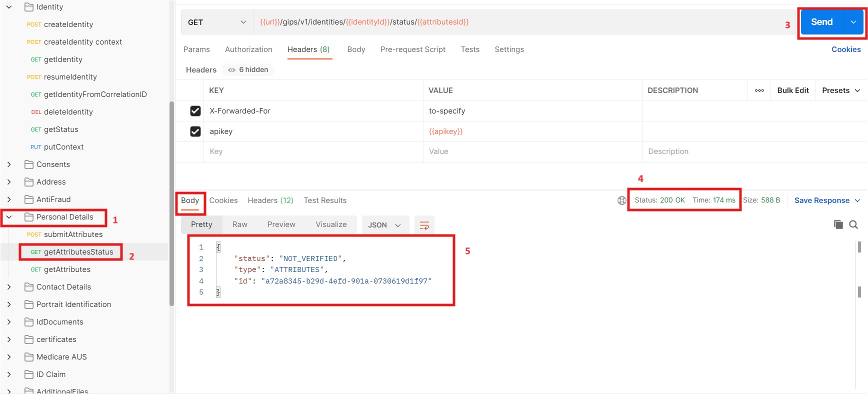Click the empty Value header field
Image resolution: width=868 pixels, height=396 pixels.
point(532,152)
